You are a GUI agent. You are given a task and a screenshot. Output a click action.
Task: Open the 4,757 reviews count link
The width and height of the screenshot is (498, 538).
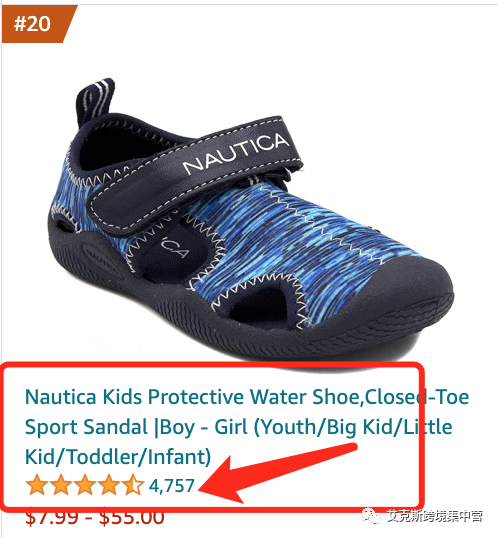coord(171,486)
